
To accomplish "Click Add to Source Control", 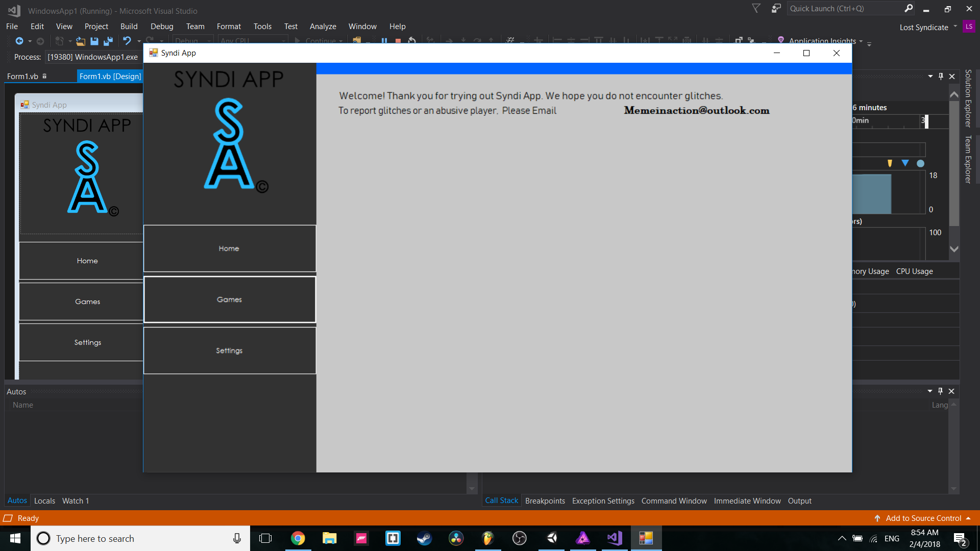I will tap(923, 518).
